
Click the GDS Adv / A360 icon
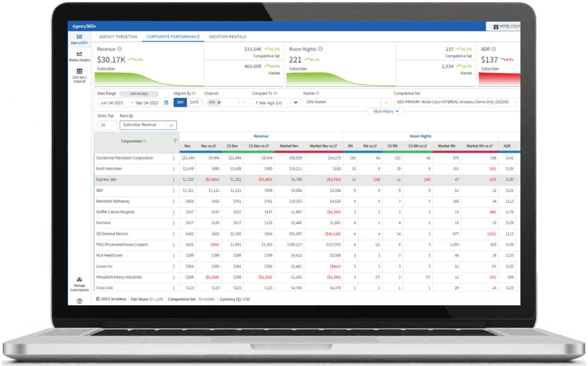click(x=79, y=72)
